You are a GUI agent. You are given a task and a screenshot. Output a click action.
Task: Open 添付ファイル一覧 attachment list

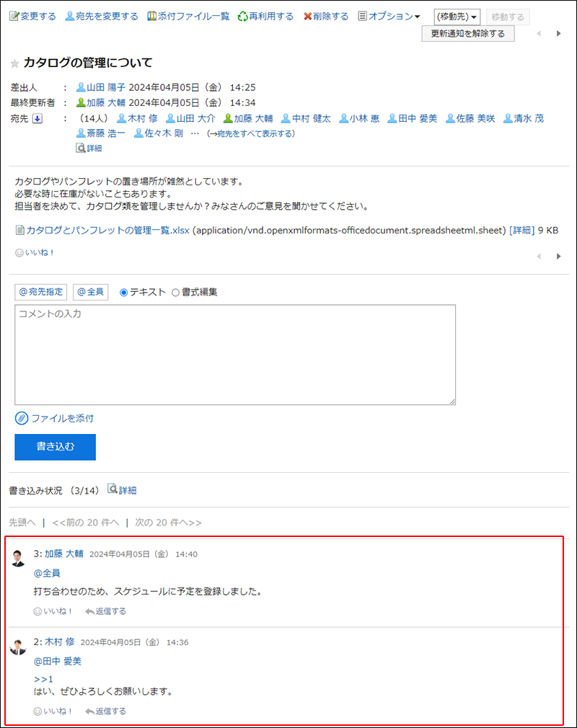pyautogui.click(x=188, y=17)
